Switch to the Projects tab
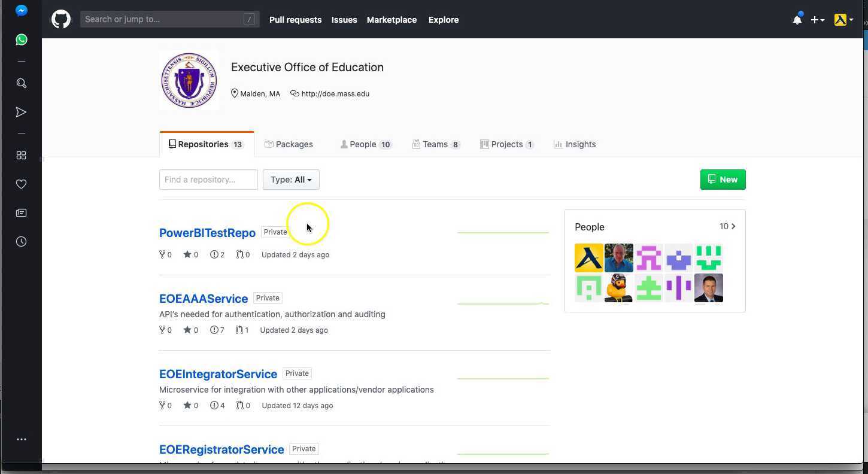Viewport: 868px width, 474px height. pos(507,144)
